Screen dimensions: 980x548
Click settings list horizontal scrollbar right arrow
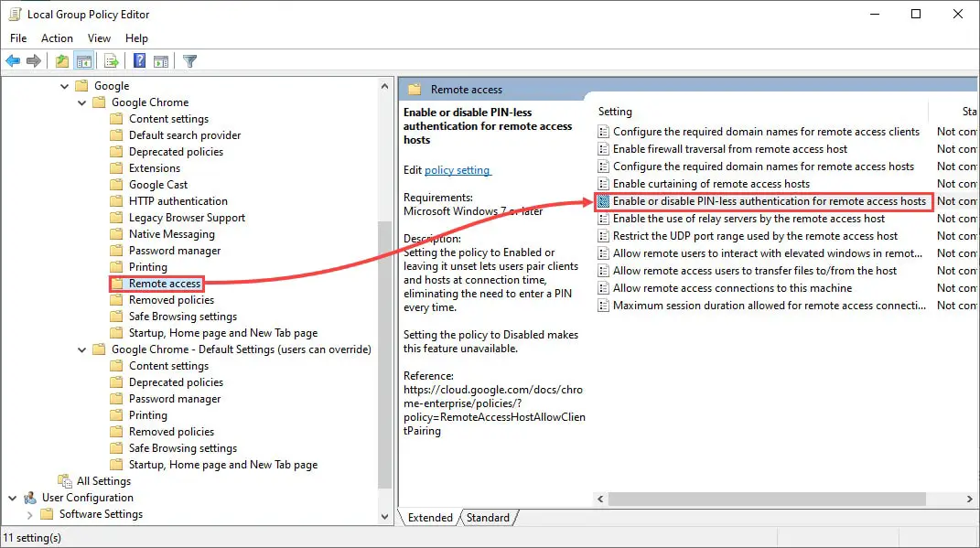tap(969, 499)
